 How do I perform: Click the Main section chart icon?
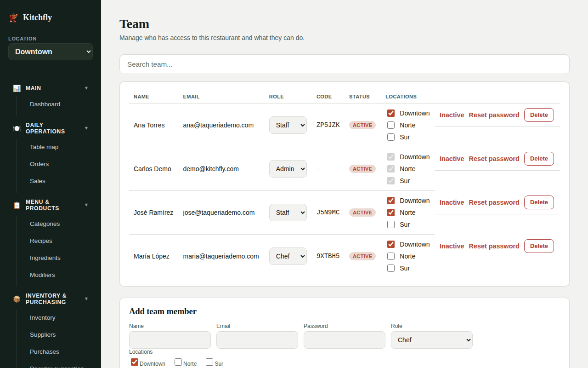click(17, 88)
